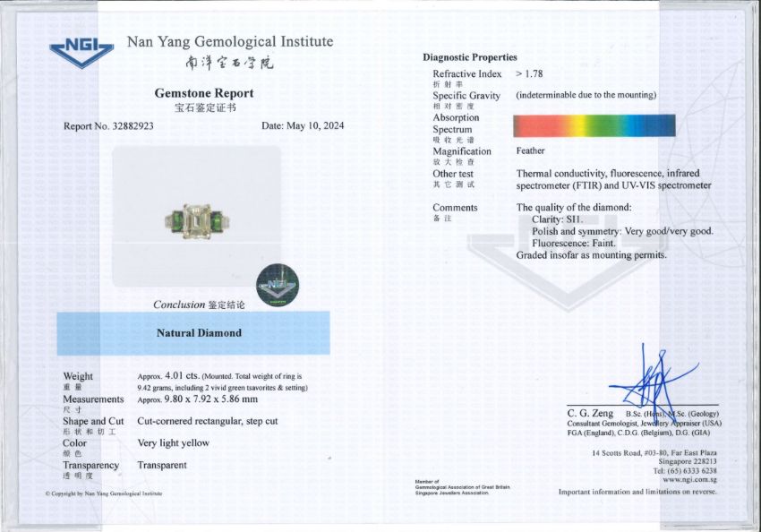
Task: Click the Very light yellow color value
Action: coord(173,442)
